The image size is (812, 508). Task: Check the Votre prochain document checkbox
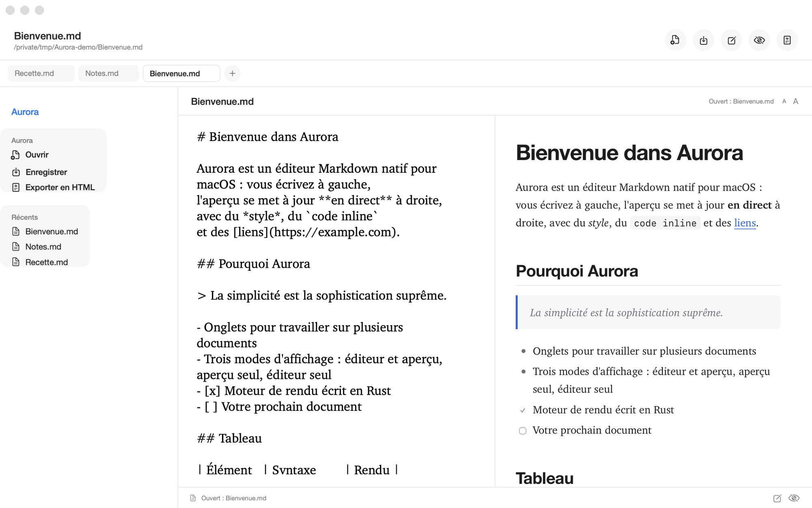tap(523, 431)
